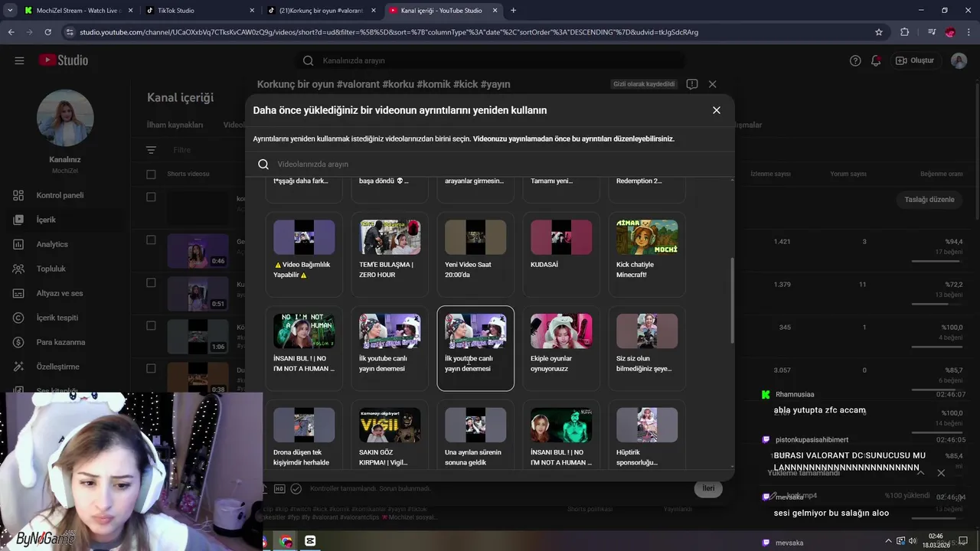Image resolution: width=980 pixels, height=551 pixels.
Task: Bookmark this page with the star icon
Action: (879, 32)
